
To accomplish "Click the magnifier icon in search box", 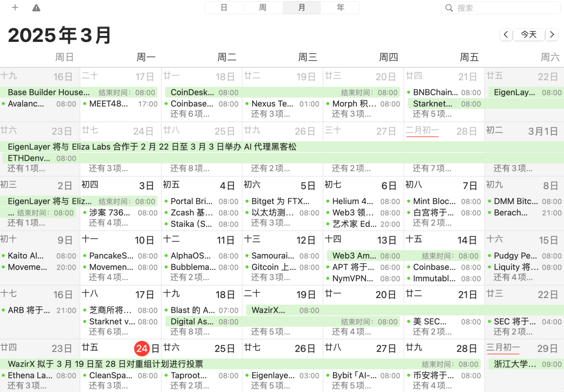I will coord(449,8).
